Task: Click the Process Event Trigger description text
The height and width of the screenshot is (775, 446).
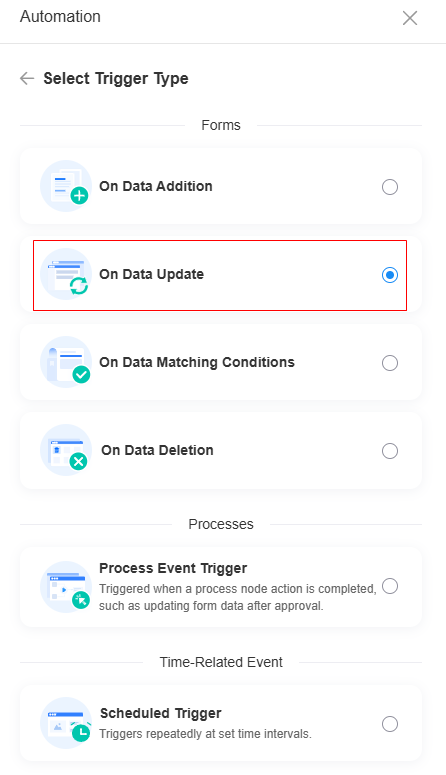Action: (237, 597)
